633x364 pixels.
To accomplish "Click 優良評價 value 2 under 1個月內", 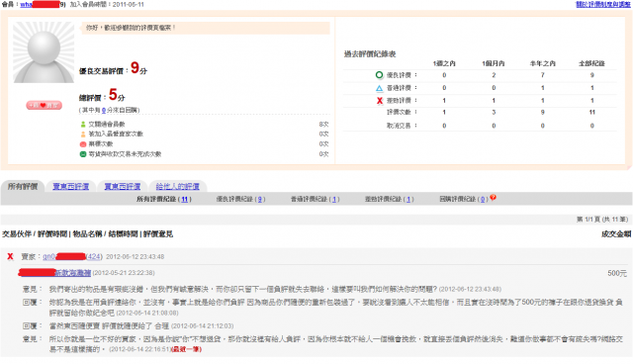I will point(494,75).
